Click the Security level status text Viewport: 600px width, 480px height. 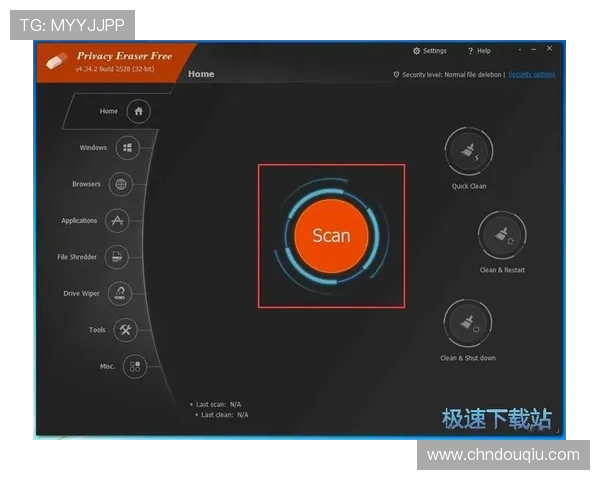451,74
